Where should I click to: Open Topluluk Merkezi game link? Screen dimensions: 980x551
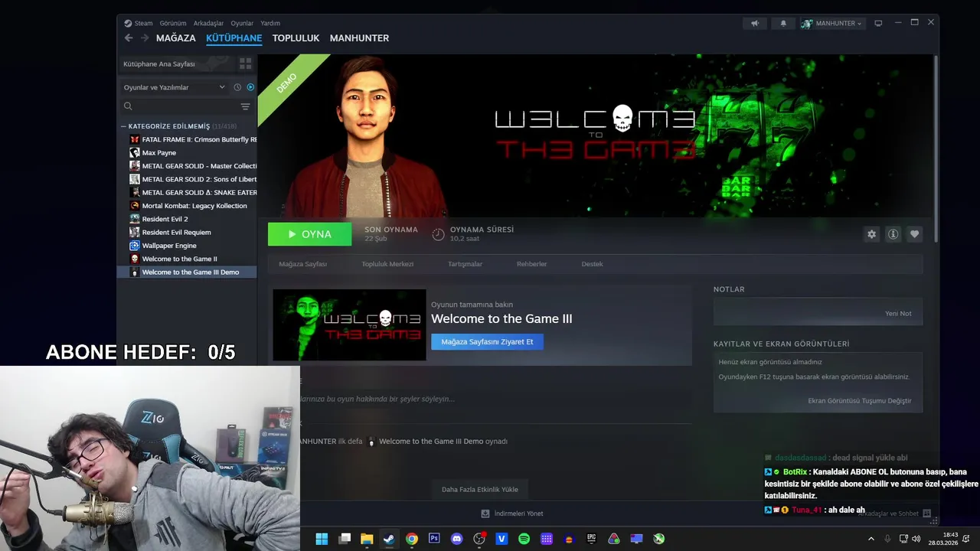tap(387, 264)
